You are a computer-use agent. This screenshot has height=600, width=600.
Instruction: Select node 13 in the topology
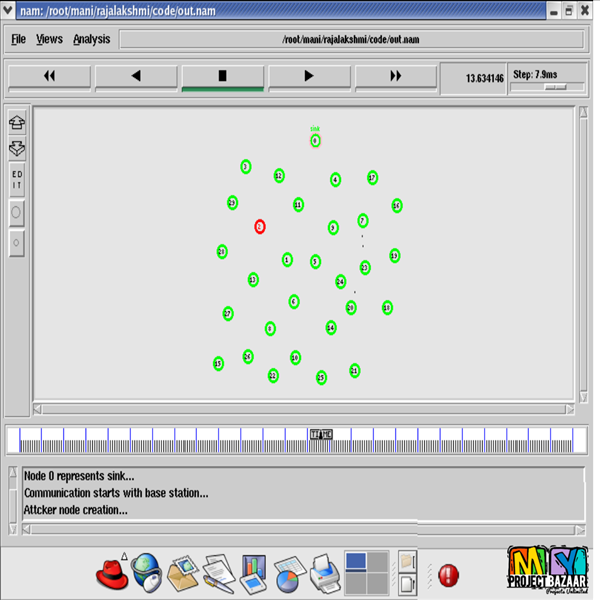[x=253, y=280]
